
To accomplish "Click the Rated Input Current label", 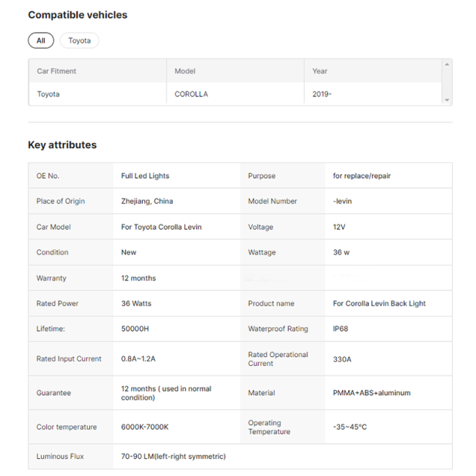I will click(69, 358).
